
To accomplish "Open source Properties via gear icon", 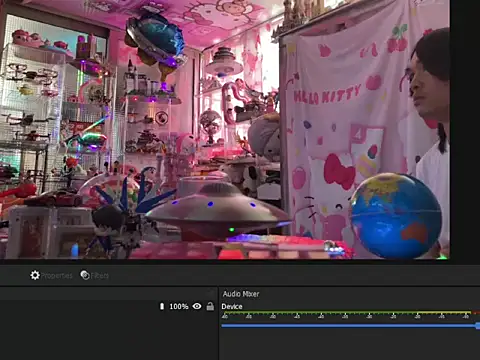I will [35, 275].
